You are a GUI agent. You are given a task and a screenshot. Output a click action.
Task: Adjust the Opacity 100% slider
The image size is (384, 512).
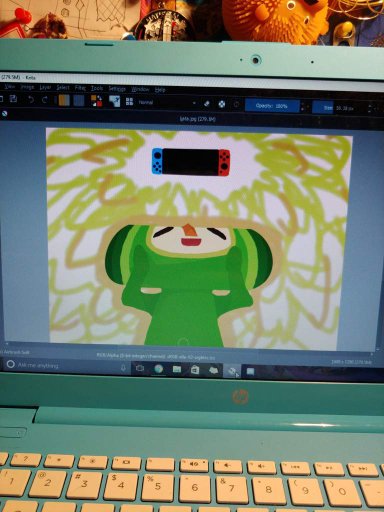[x=272, y=106]
